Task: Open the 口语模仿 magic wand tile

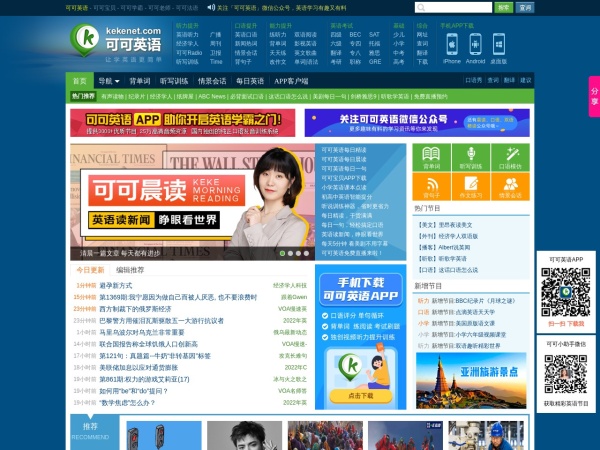Action: pos(508,158)
